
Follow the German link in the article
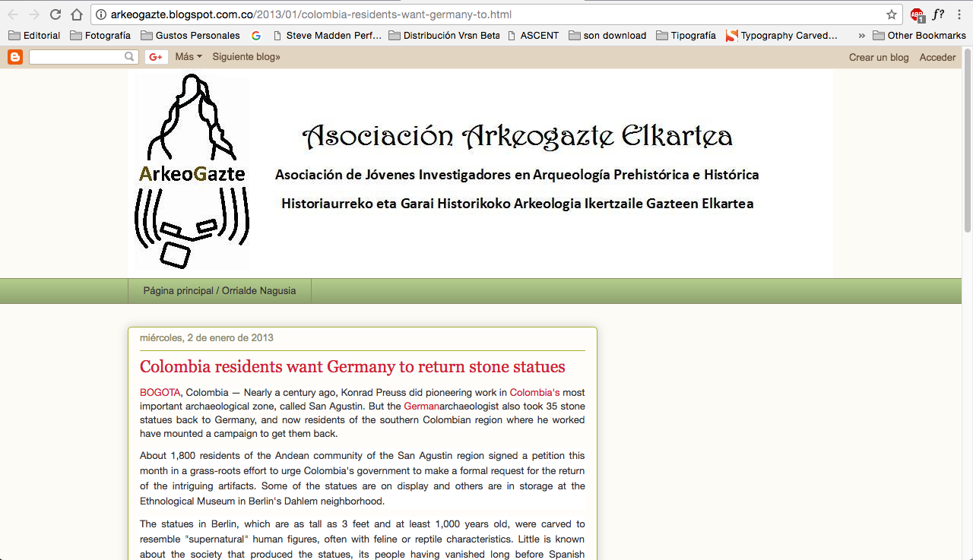(422, 407)
